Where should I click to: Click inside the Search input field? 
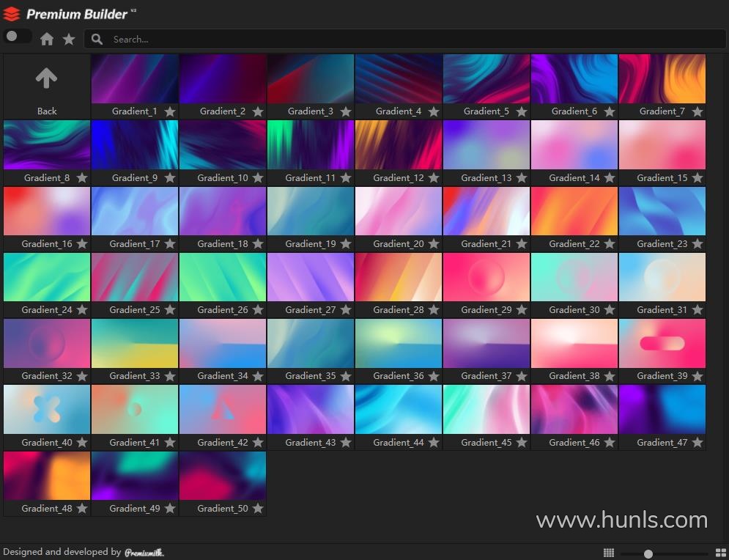[x=410, y=40]
